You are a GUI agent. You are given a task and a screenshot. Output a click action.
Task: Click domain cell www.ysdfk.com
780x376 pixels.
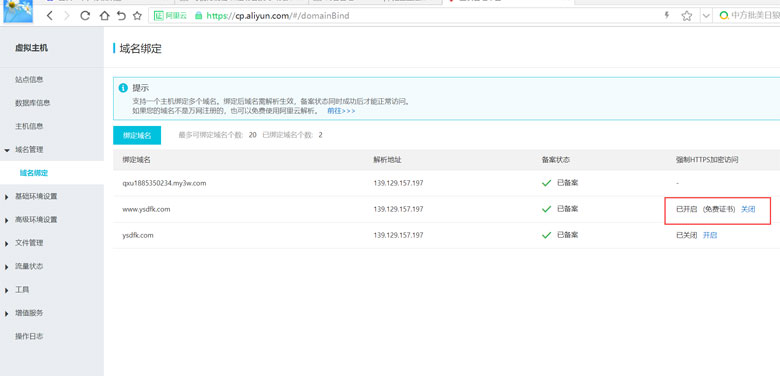pyautogui.click(x=146, y=209)
